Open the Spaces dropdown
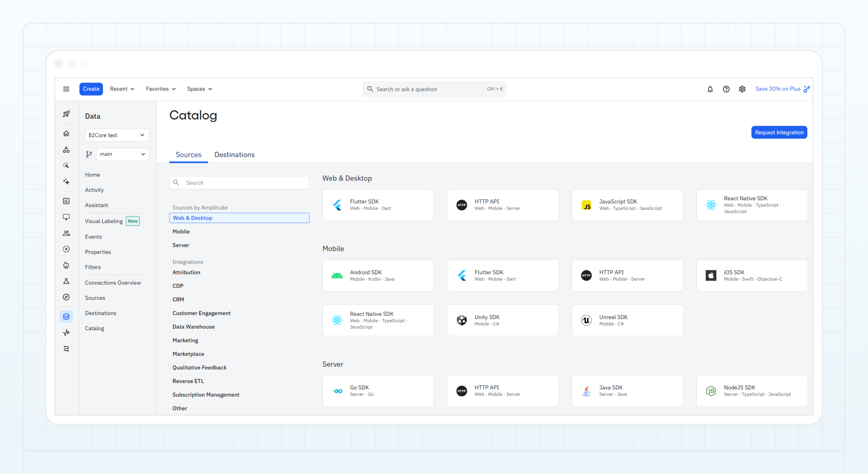The image size is (868, 474). tap(199, 89)
